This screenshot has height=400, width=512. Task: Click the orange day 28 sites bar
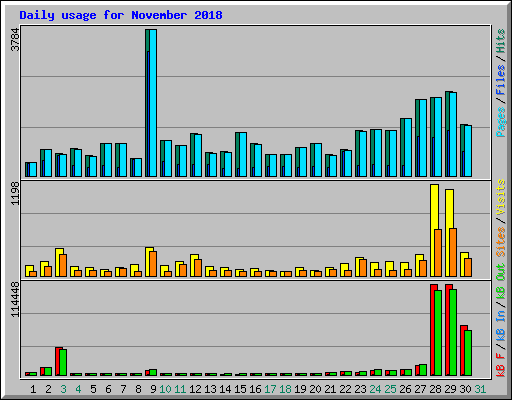(438, 253)
